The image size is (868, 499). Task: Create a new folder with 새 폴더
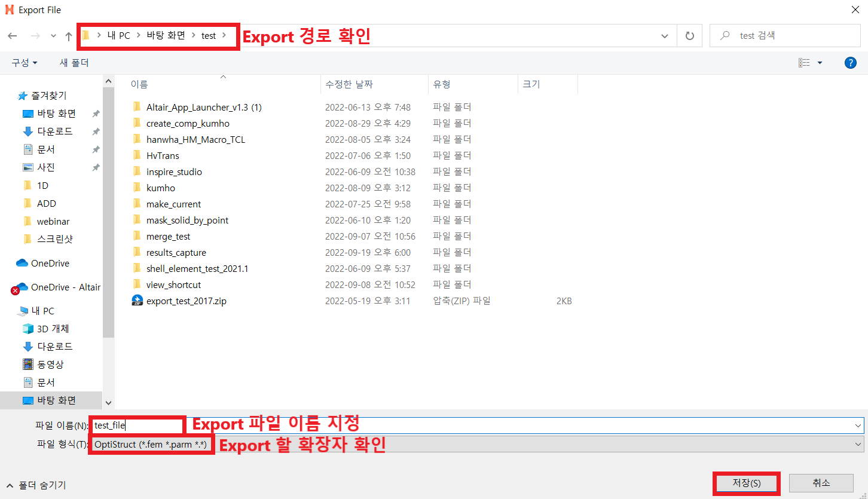click(74, 63)
